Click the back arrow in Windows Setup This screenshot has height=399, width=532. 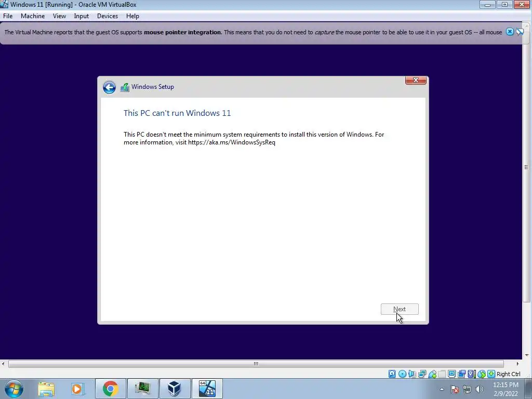[109, 87]
